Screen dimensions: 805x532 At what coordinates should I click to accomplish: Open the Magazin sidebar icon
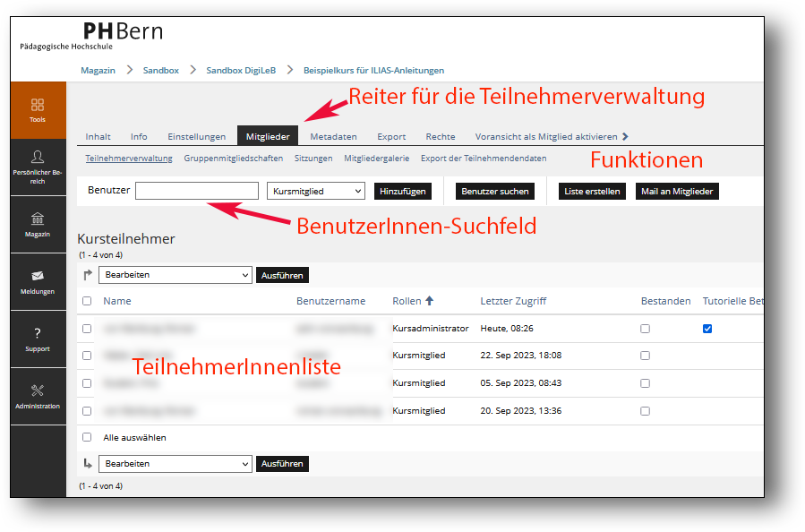coord(38,225)
